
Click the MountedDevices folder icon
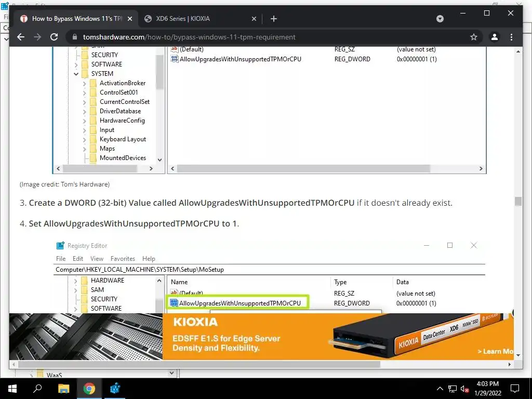point(94,158)
